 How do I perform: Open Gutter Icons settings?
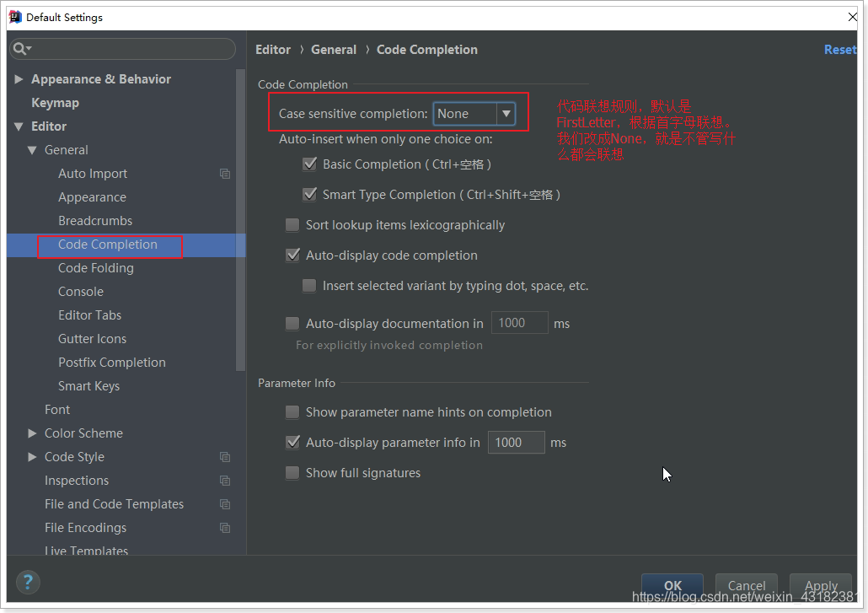[x=92, y=339]
